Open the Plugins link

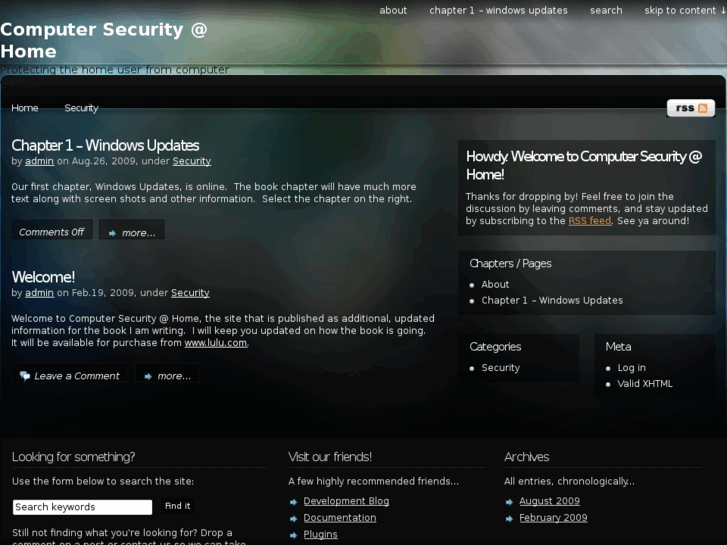point(320,534)
